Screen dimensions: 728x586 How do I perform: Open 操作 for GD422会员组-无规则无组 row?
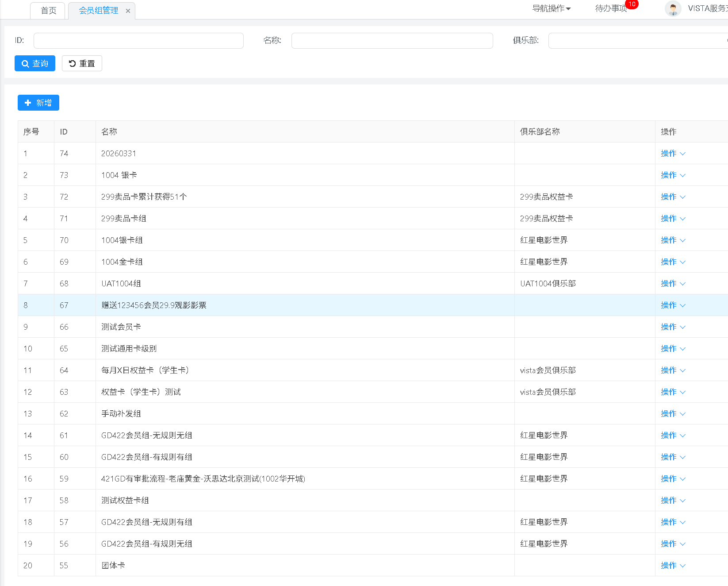point(673,436)
